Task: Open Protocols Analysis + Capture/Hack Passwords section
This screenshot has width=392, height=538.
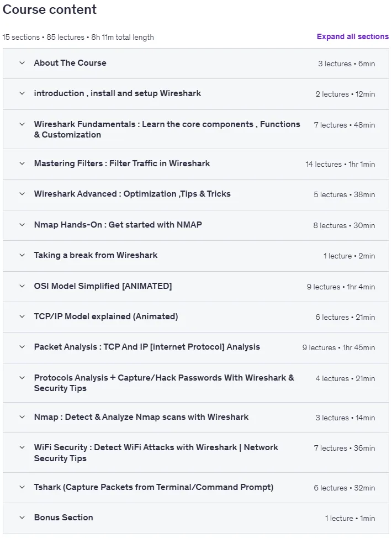Action: point(164,383)
